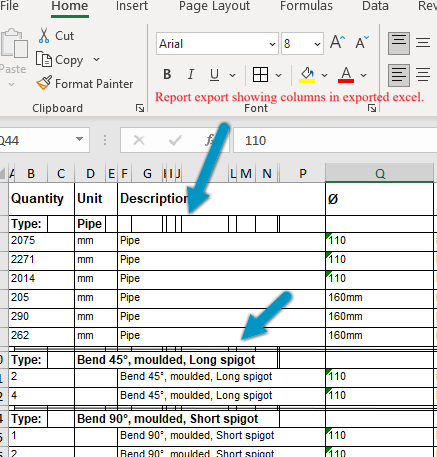This screenshot has width=437, height=457.
Task: Click the bold Pipe type cell
Action: (x=90, y=224)
